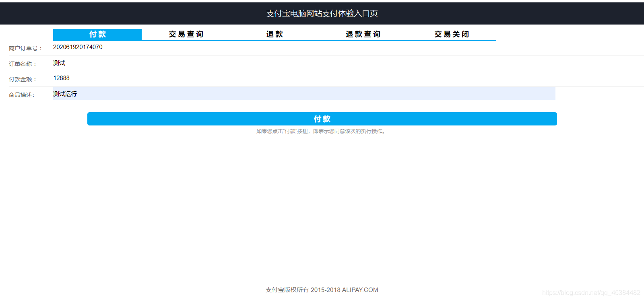Click the 订单名称 label
The width and height of the screenshot is (644, 300).
[23, 64]
